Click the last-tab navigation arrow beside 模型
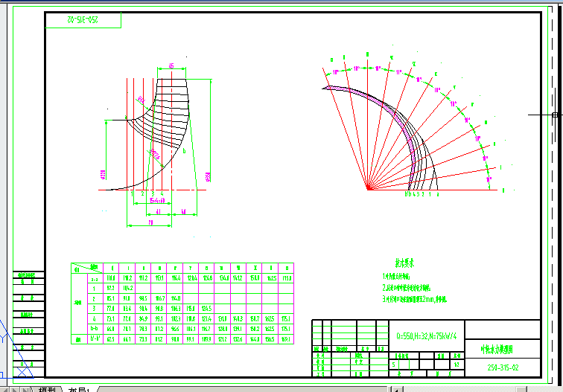 coord(25,390)
